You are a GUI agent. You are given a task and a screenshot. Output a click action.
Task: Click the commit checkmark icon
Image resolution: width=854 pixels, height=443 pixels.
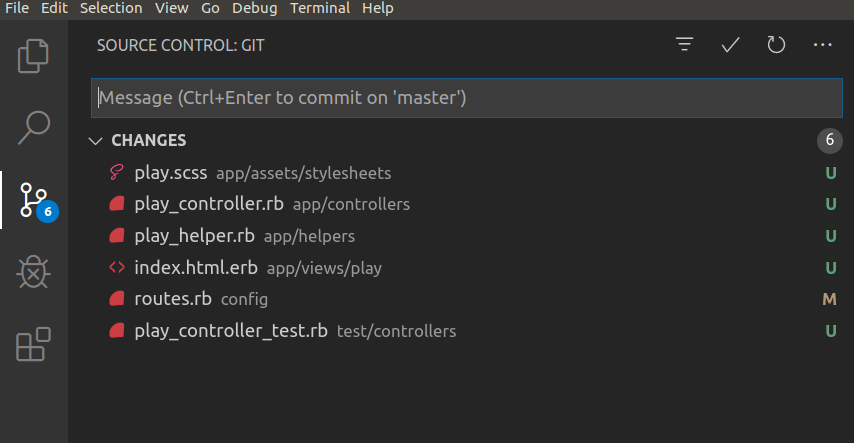(730, 45)
